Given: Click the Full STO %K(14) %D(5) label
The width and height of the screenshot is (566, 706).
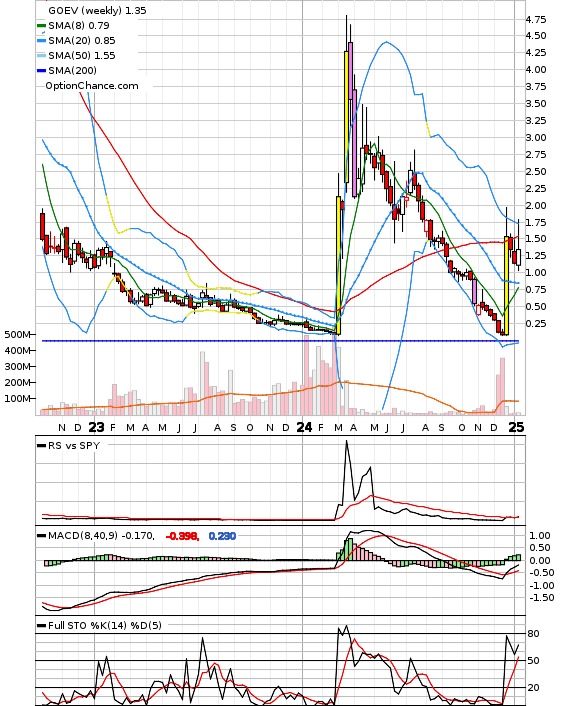Looking at the screenshot, I should (104, 625).
